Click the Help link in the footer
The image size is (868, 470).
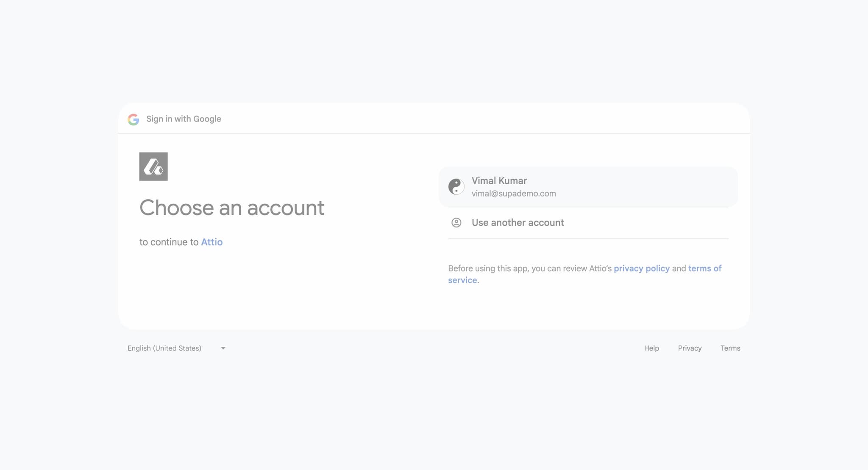(x=651, y=348)
